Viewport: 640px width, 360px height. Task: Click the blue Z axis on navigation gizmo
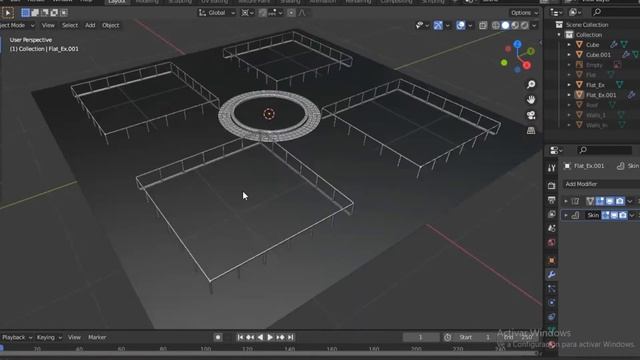click(518, 44)
